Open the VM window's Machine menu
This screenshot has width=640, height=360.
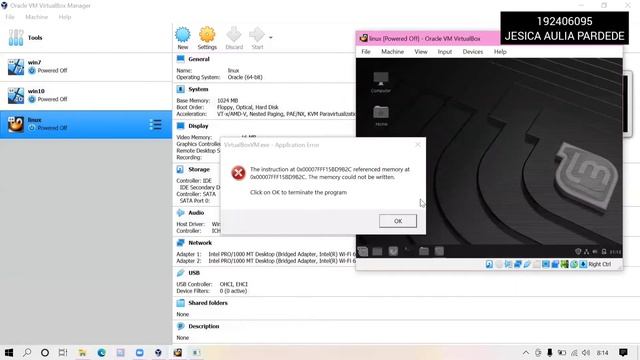[x=392, y=52]
